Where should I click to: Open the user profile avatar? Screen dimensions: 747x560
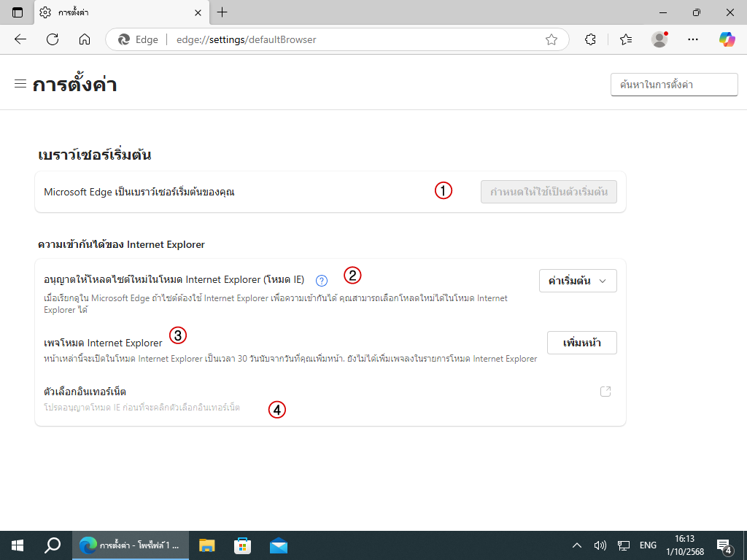tap(659, 39)
